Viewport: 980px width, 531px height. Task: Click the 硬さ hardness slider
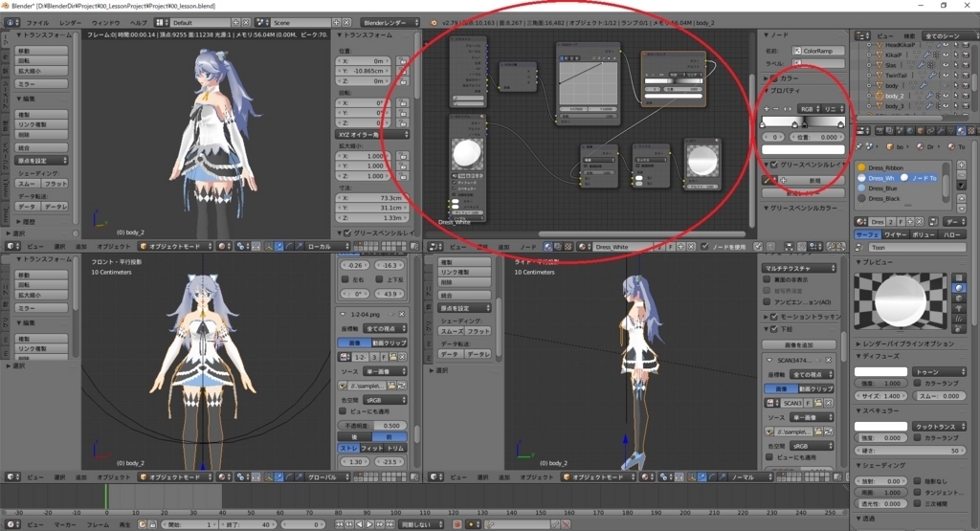(910, 451)
